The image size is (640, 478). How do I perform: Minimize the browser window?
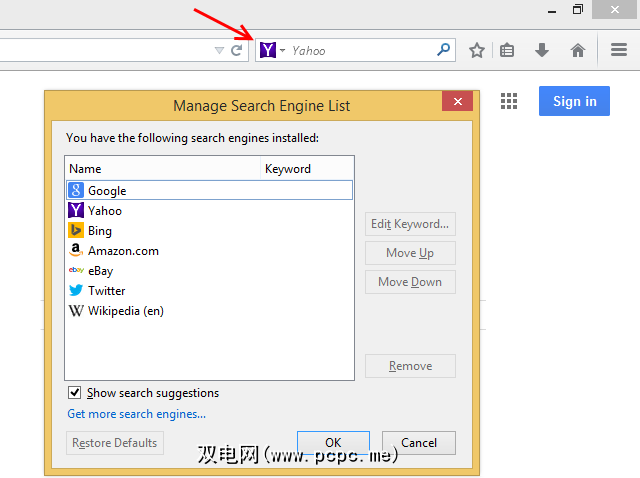[x=552, y=10]
